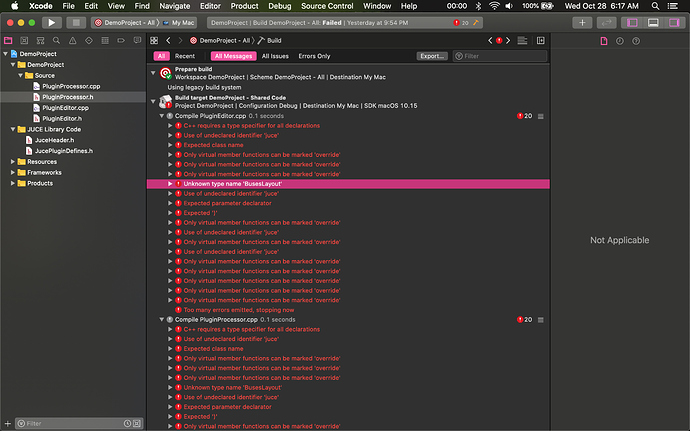Select the All Issues filter
Image resolution: width=690 pixels, height=431 pixels.
point(275,56)
